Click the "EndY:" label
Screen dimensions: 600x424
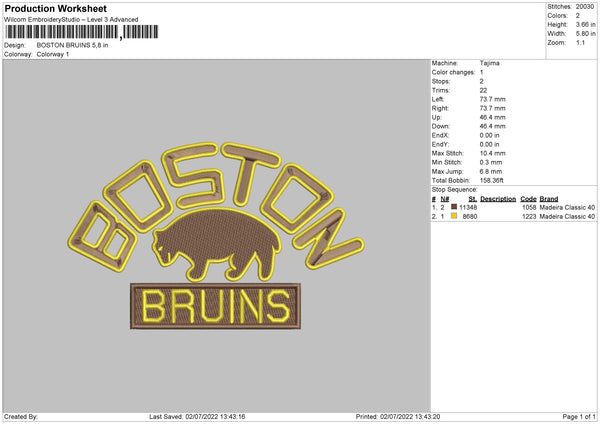440,145
